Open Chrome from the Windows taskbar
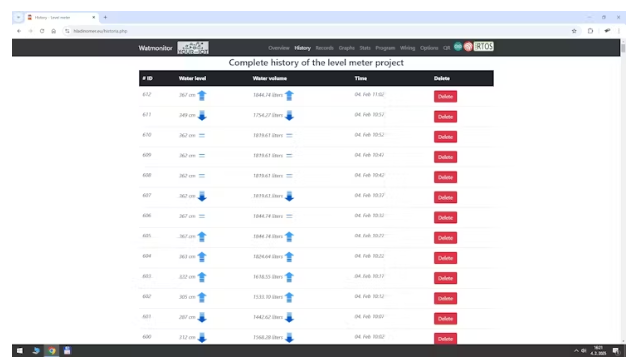The image size is (637, 364). pyautogui.click(x=52, y=351)
